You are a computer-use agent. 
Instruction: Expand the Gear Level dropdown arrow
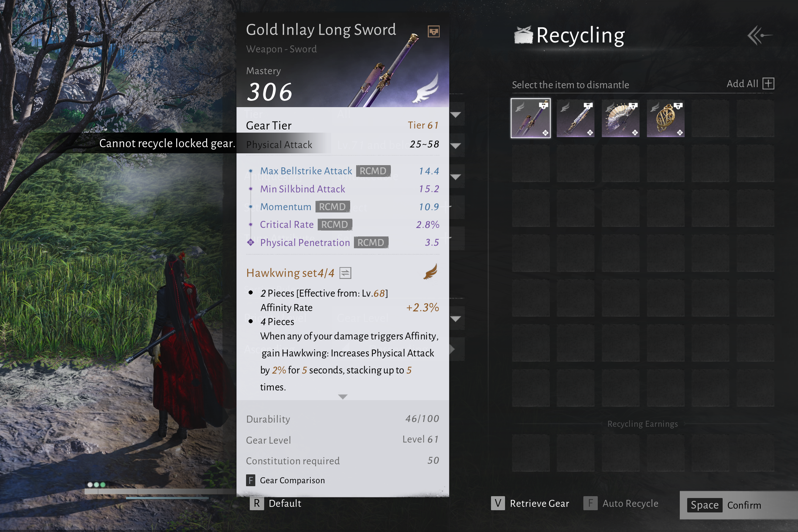coord(456,319)
